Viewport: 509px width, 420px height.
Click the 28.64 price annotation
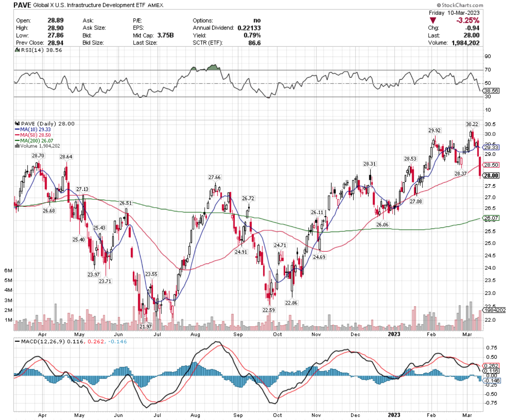tap(66, 157)
